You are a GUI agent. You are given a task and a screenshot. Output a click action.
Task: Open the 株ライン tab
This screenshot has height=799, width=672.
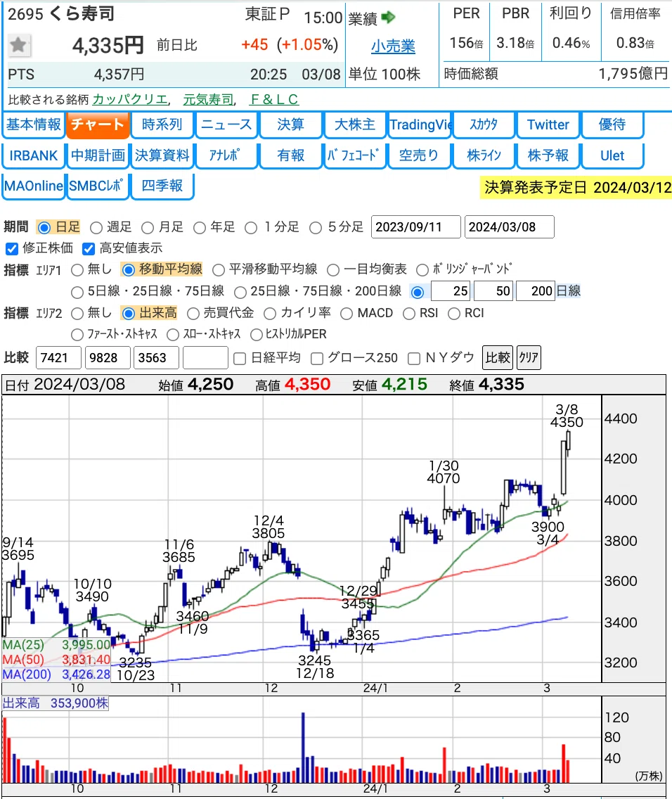(x=484, y=155)
